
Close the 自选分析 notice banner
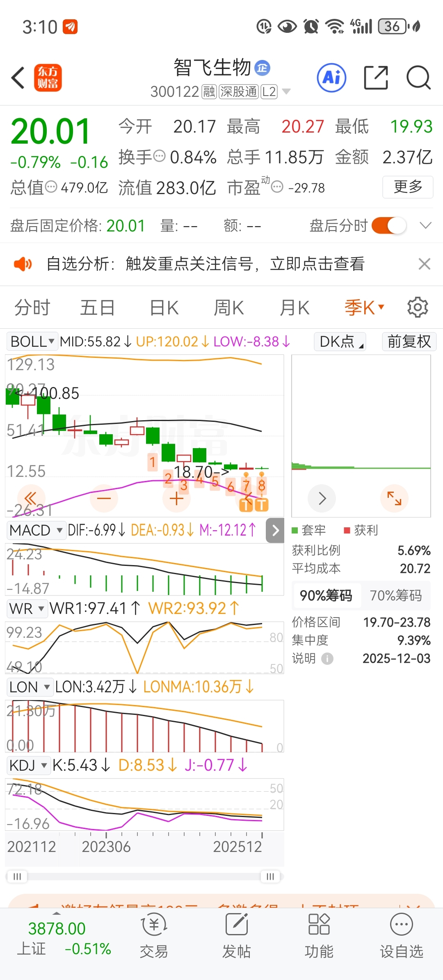point(425,264)
